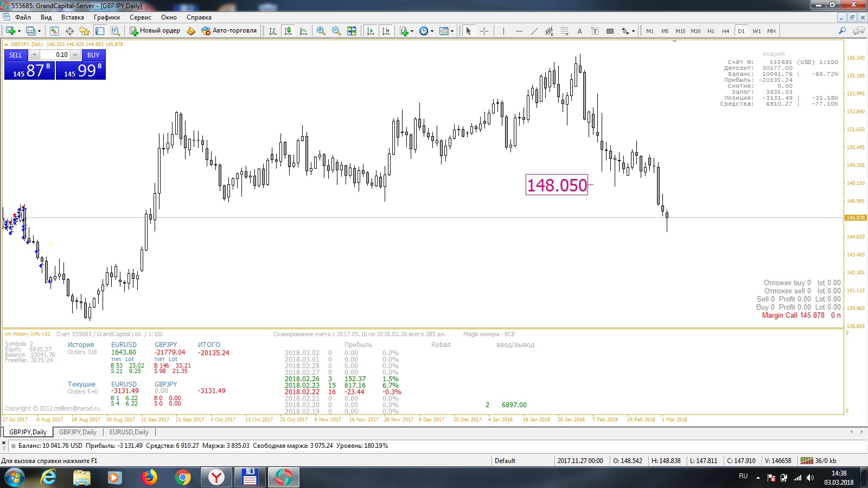868x488 pixels.
Task: Open the chart profiles icon
Action: (30, 31)
